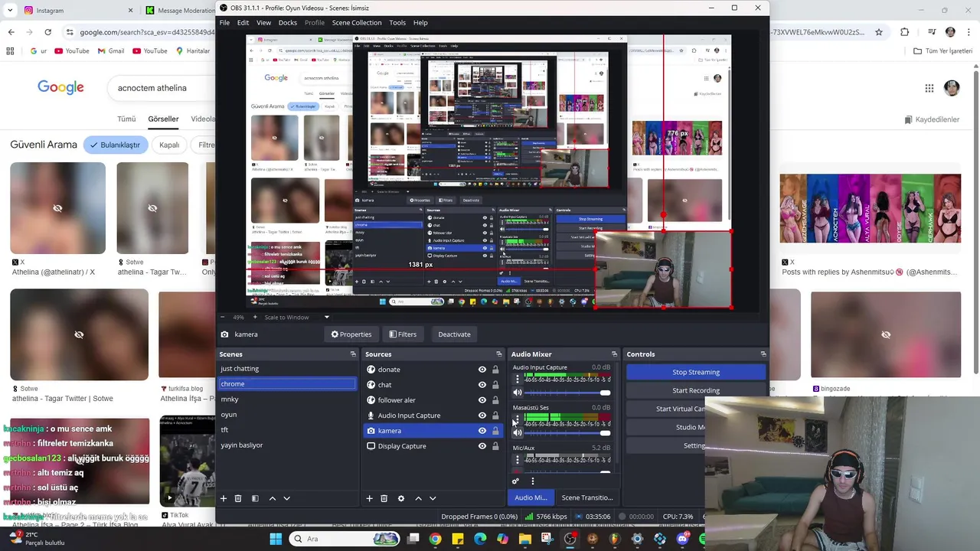Open the File menu in OBS
This screenshot has height=551, width=980.
click(x=224, y=22)
